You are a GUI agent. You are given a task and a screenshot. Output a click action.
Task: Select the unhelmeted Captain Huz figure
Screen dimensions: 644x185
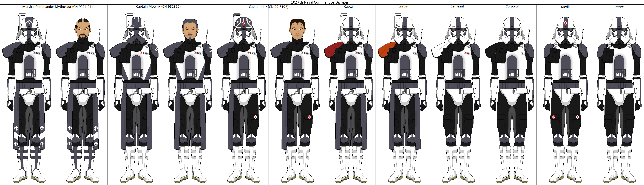[x=295, y=100]
